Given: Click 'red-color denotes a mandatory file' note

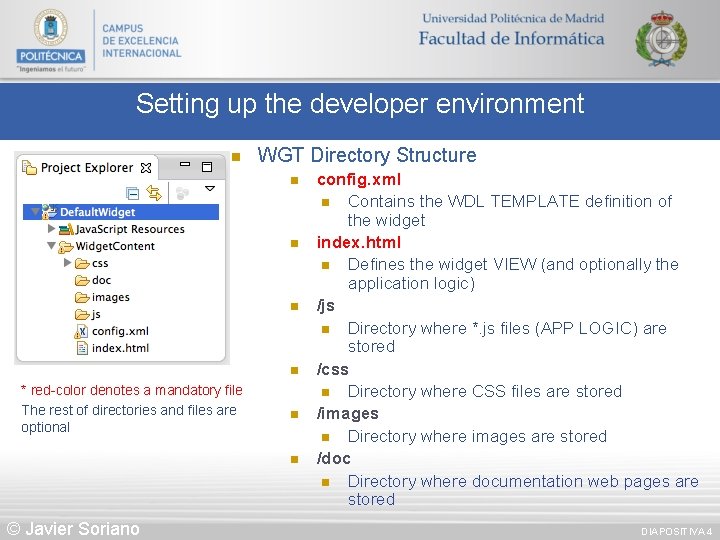Looking at the screenshot, I should coord(132,390).
